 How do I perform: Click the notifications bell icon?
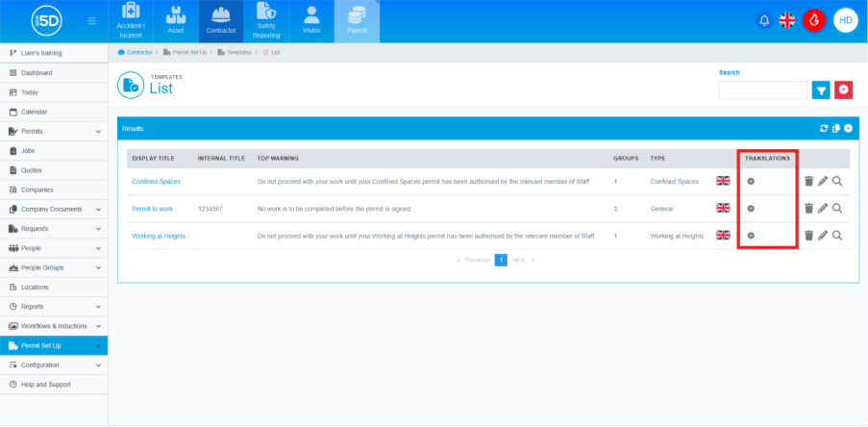coord(764,20)
